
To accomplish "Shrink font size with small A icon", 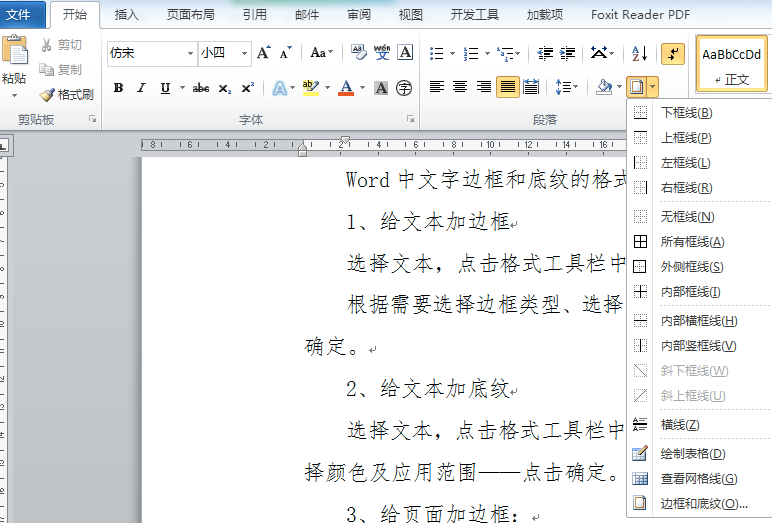I will click(x=286, y=53).
